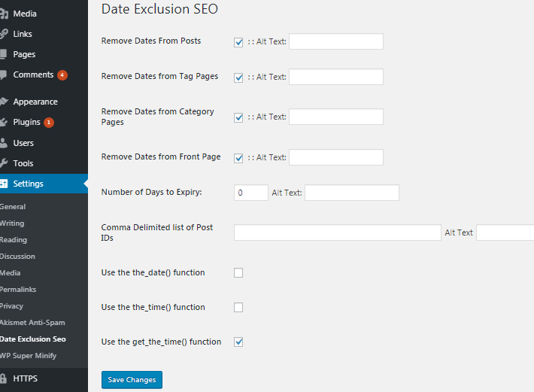Click the Links chain icon
The height and width of the screenshot is (392, 534).
[x=4, y=34]
